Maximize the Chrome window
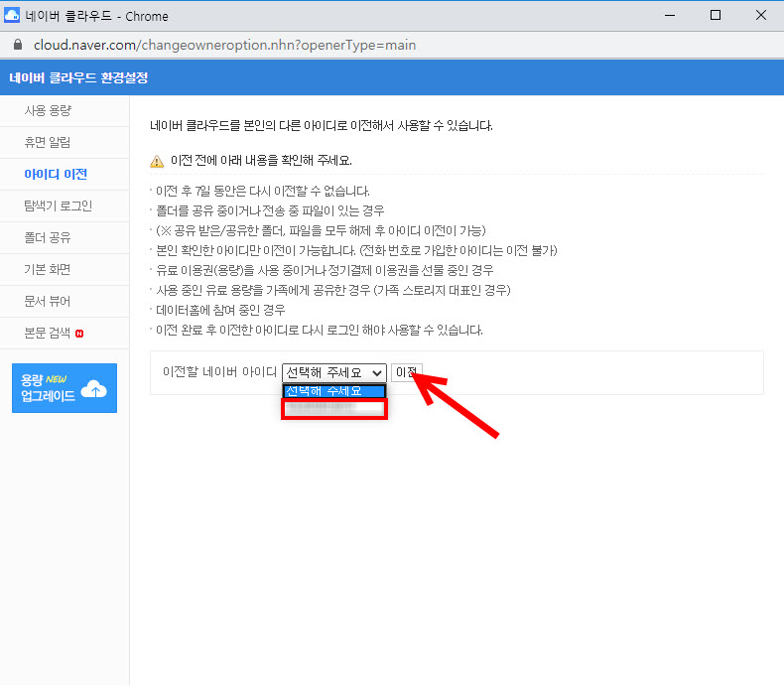Viewport: 784px width, 685px height. coord(716,16)
